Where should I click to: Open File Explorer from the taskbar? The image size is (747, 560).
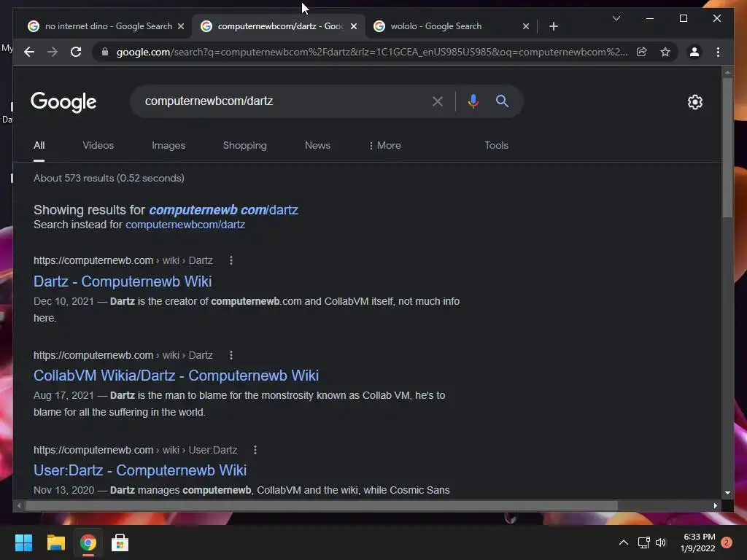[55, 542]
